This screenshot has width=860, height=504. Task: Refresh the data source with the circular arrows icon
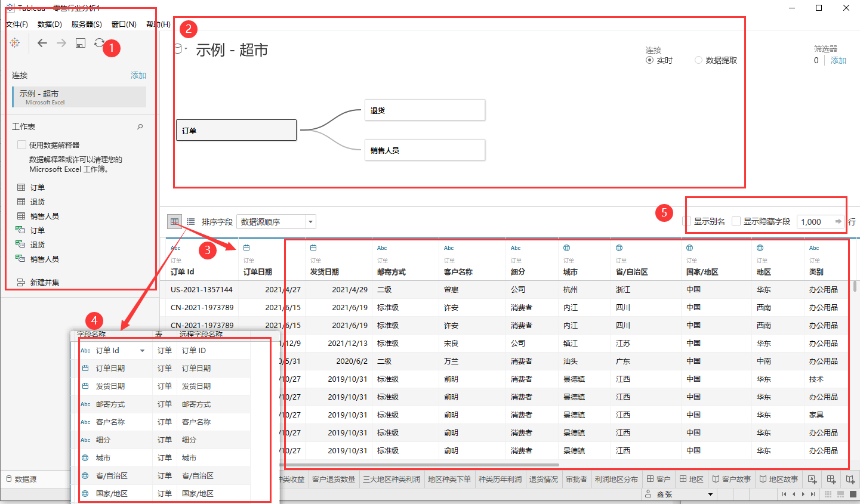[x=99, y=43]
